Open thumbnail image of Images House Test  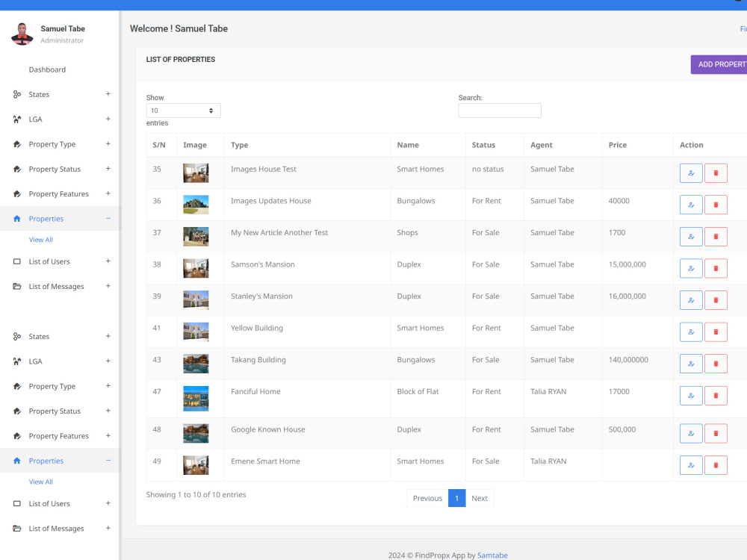pyautogui.click(x=196, y=173)
